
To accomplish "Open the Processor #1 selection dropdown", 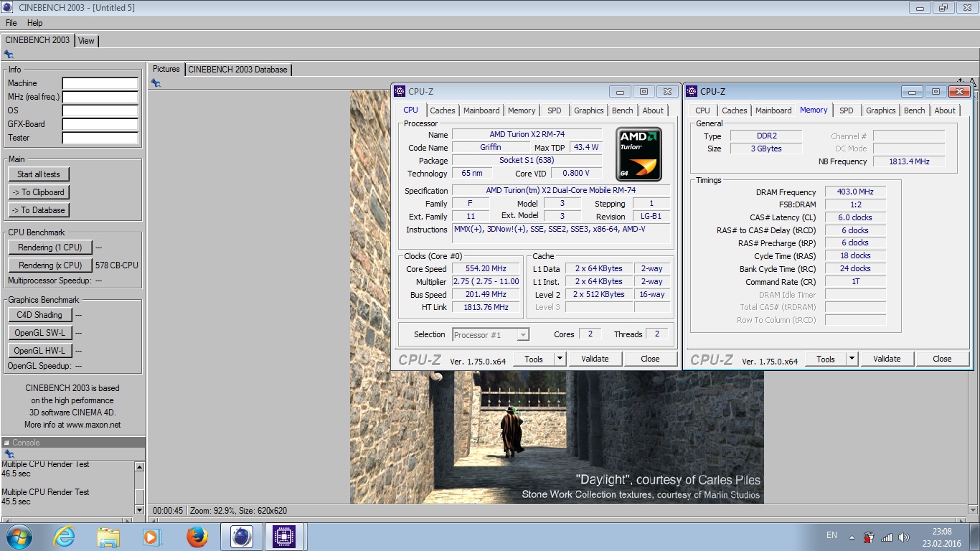I will pos(491,335).
